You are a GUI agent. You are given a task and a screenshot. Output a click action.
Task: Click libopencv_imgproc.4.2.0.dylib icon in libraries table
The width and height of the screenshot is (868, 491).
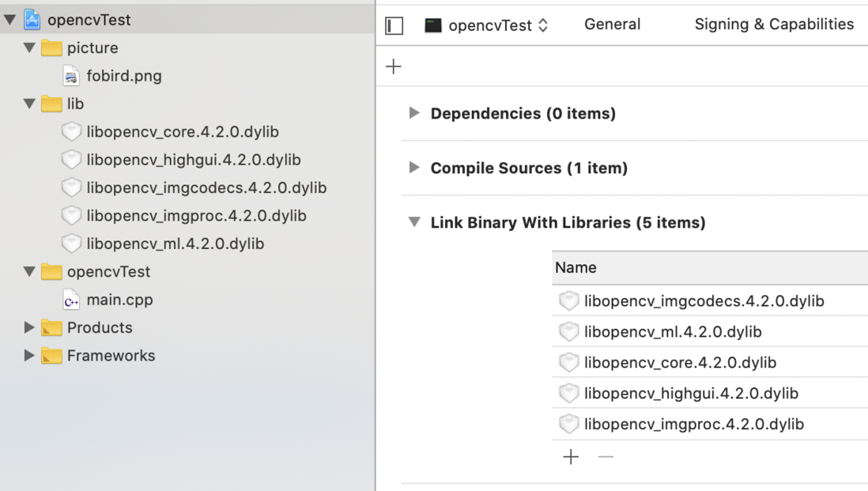point(568,424)
